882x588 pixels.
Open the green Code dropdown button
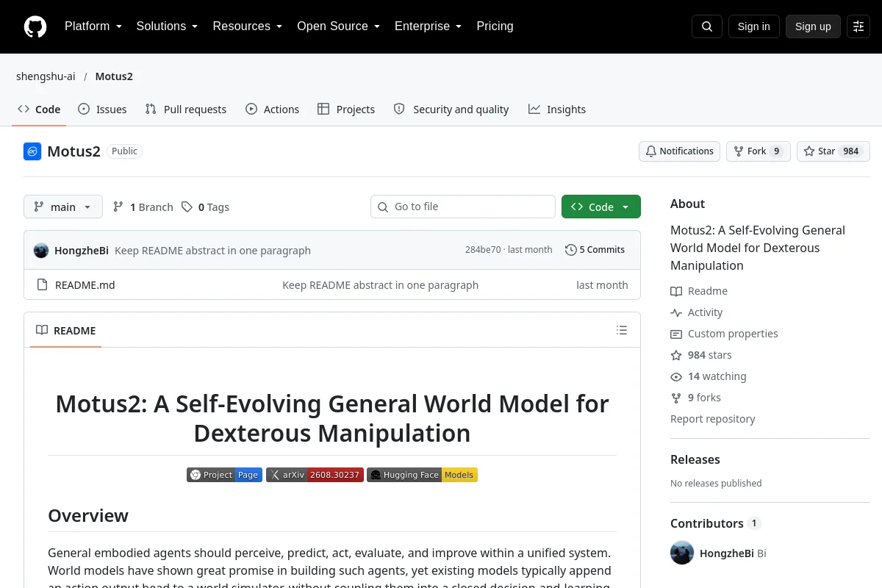(601, 207)
